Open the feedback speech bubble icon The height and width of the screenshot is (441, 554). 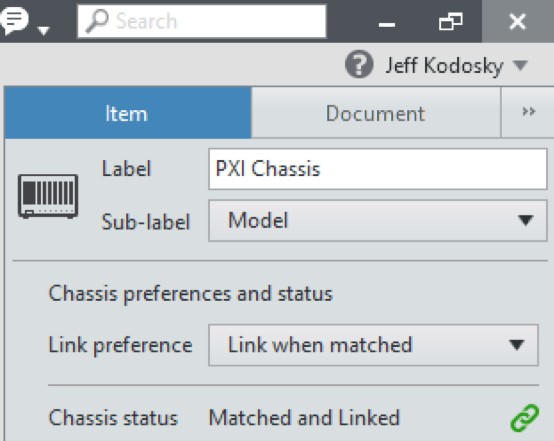[x=14, y=20]
